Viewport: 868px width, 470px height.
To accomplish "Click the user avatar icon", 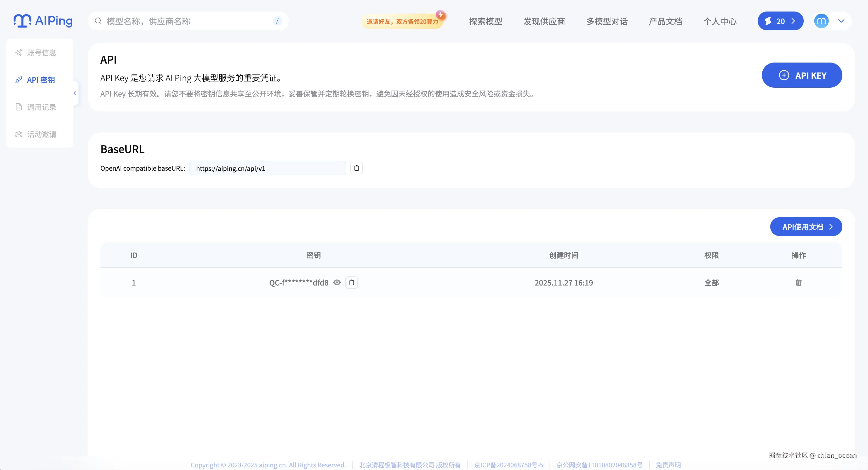I will (x=821, y=21).
